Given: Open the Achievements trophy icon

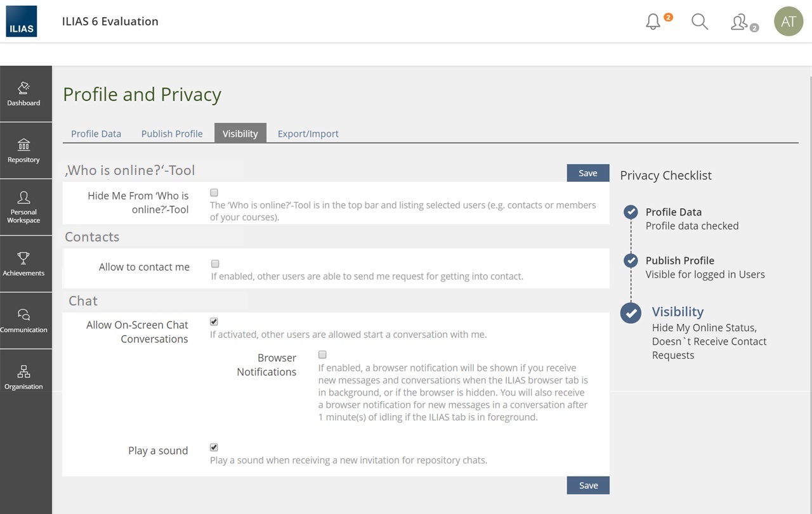Looking at the screenshot, I should pos(24,264).
